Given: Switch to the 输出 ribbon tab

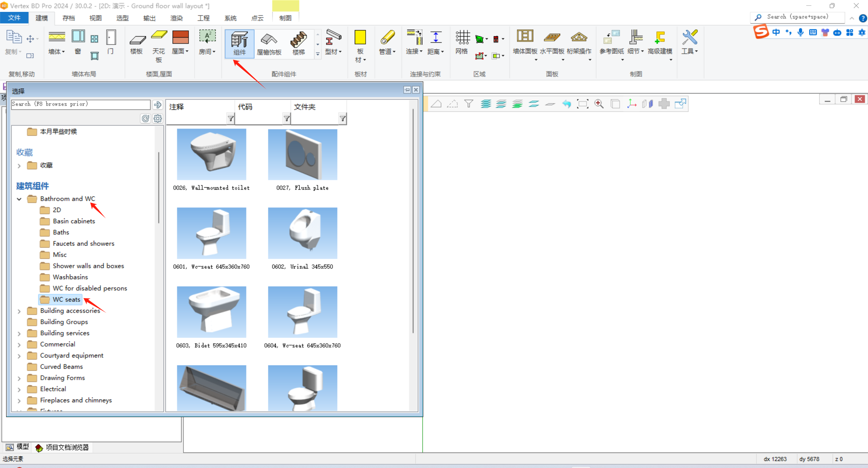Looking at the screenshot, I should 149,18.
